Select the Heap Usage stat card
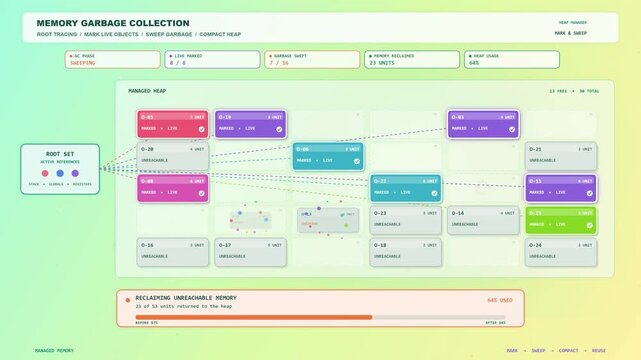 (512, 60)
